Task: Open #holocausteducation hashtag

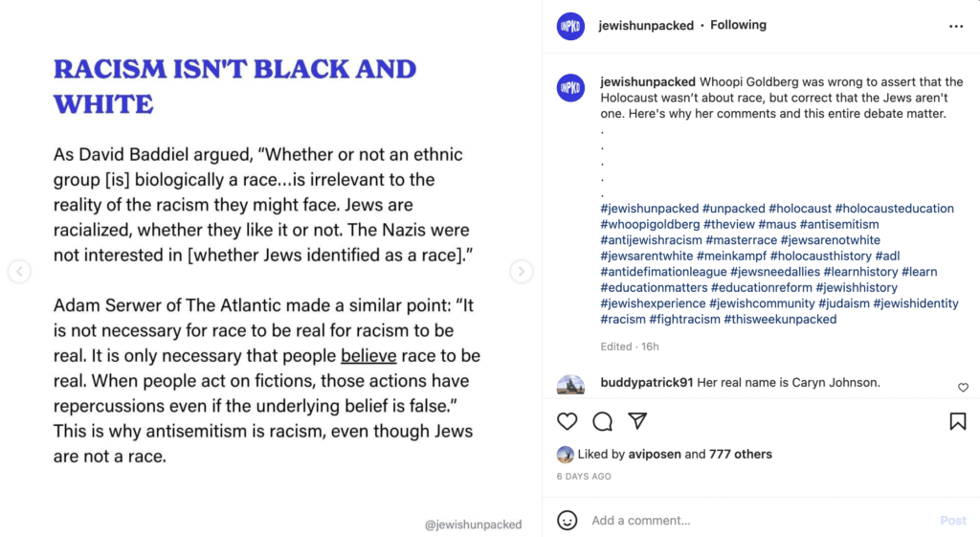Action: (894, 208)
